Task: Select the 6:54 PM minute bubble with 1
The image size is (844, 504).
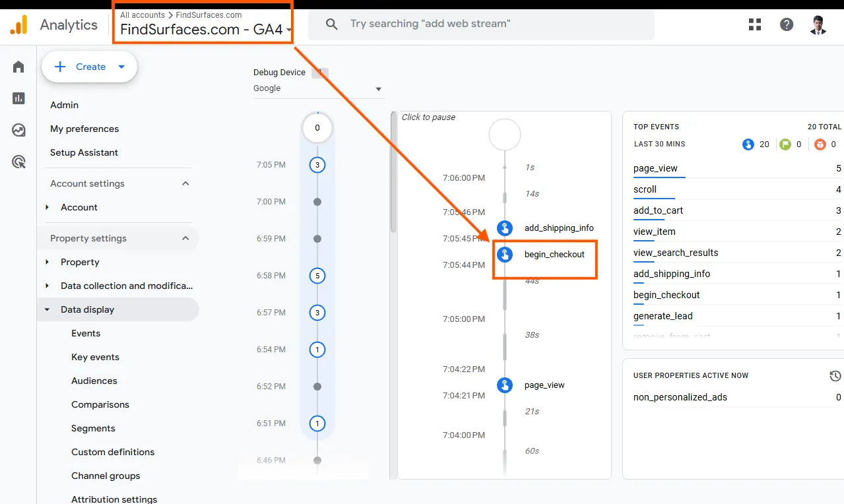Action: coord(317,350)
